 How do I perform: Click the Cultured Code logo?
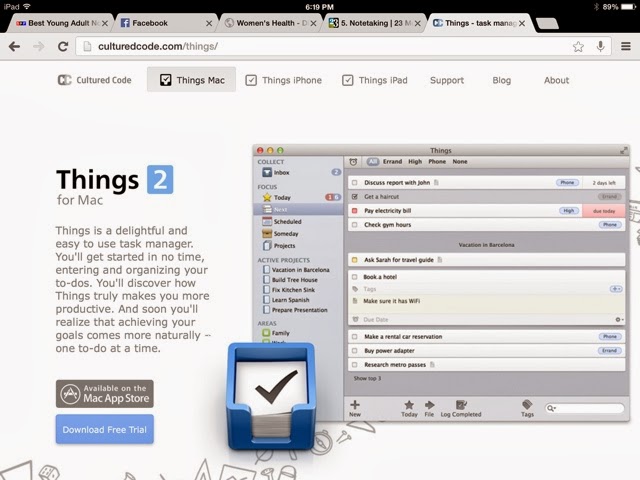[x=94, y=80]
